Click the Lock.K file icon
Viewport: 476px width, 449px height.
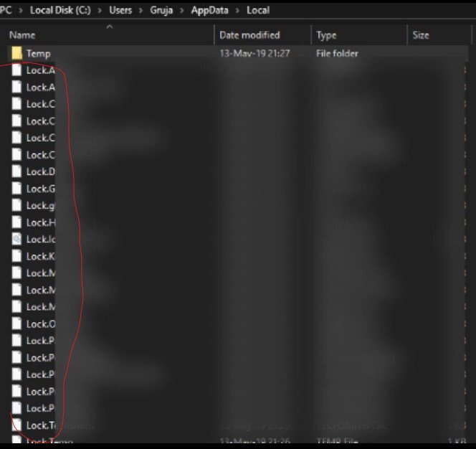[16, 256]
